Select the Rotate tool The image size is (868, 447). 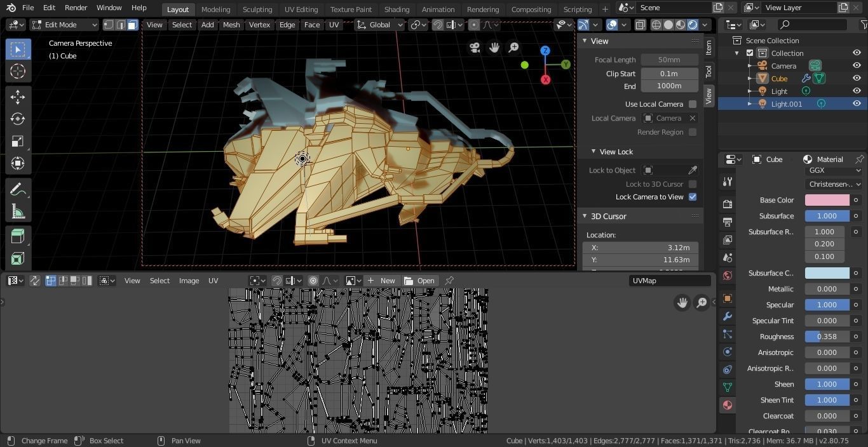18,119
